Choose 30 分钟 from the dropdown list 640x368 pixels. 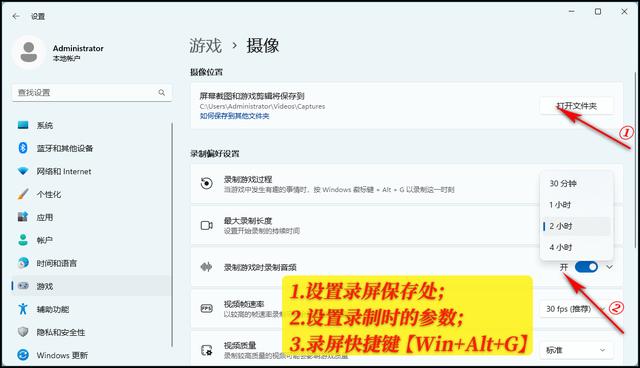pyautogui.click(x=576, y=184)
